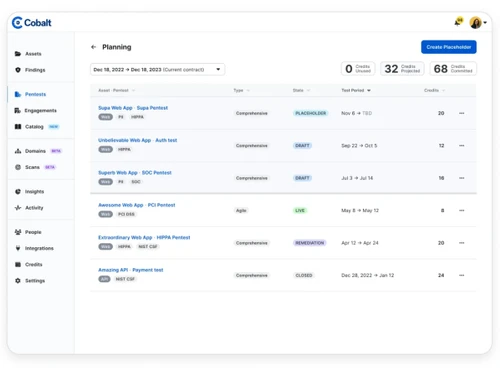The height and width of the screenshot is (375, 500).
Task: Click the Assets folder icon
Action: [18, 54]
